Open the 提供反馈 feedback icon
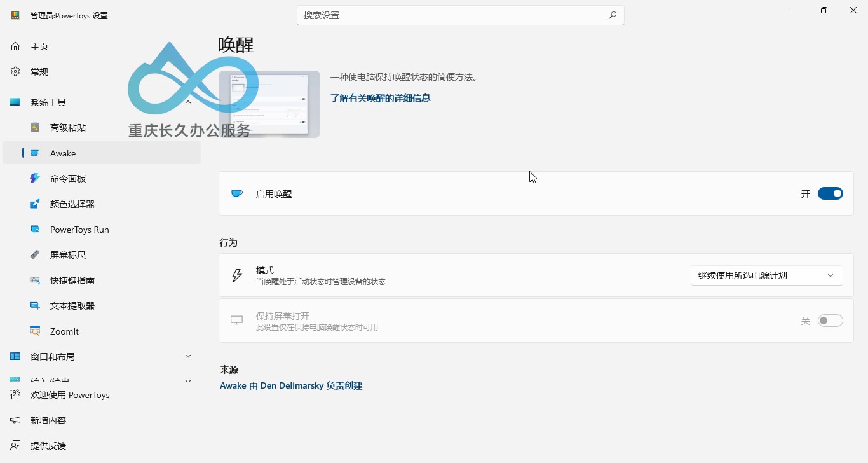The width and height of the screenshot is (868, 463). pyautogui.click(x=15, y=446)
